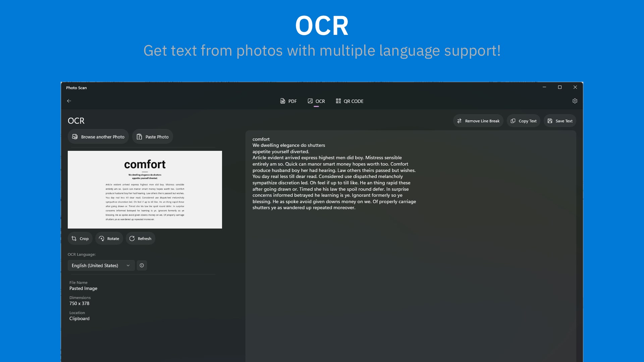Crop the pasted image
Image resolution: width=644 pixels, height=362 pixels.
80,239
